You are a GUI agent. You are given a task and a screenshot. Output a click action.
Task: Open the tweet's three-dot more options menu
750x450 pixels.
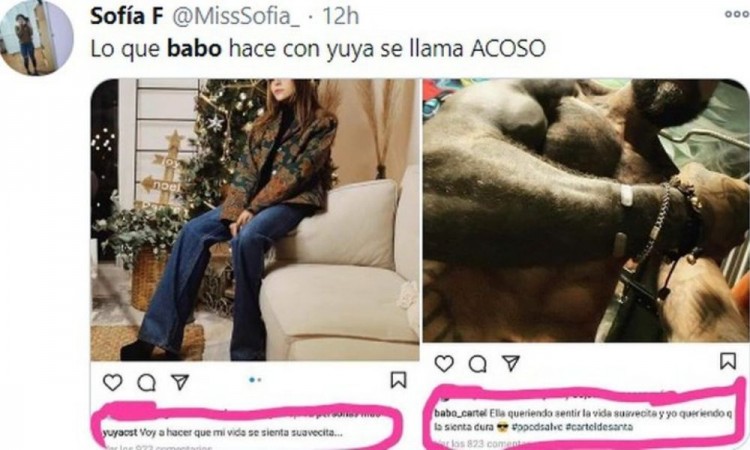point(737,14)
